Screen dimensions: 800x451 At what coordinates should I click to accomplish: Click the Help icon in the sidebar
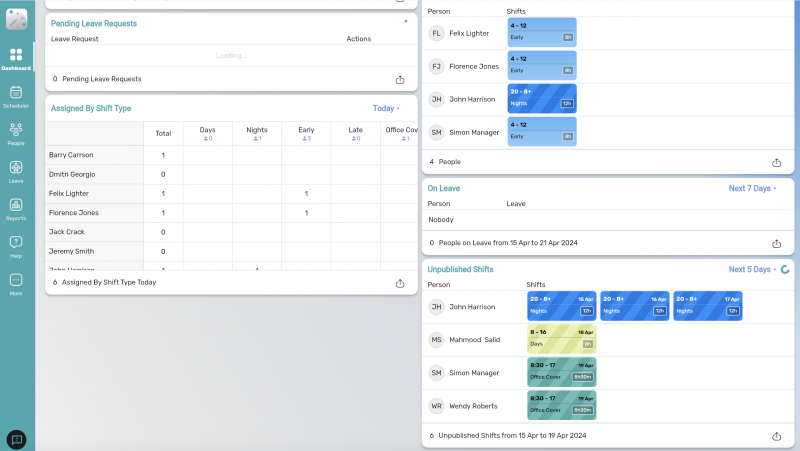(16, 246)
